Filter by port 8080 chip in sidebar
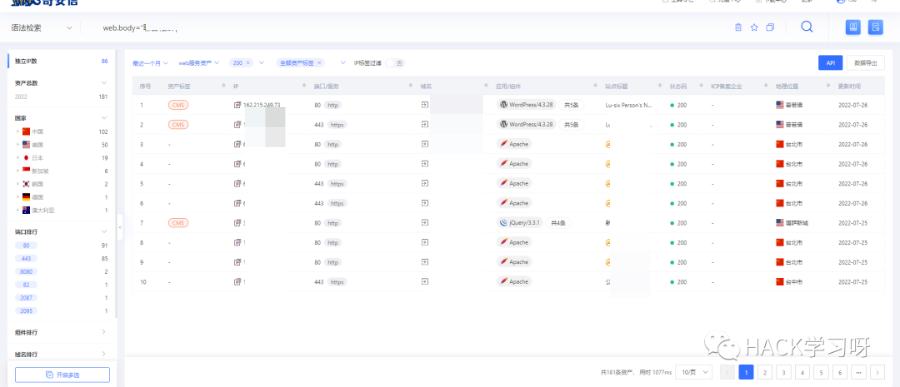 [26, 272]
